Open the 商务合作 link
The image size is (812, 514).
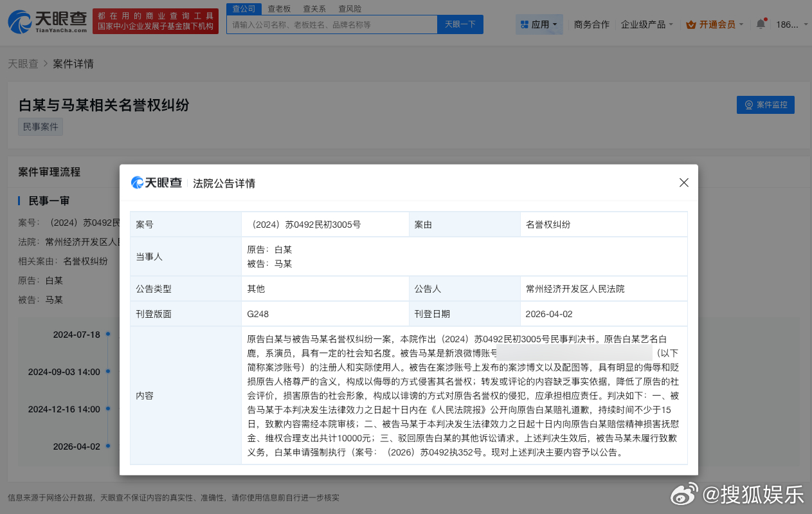point(591,24)
